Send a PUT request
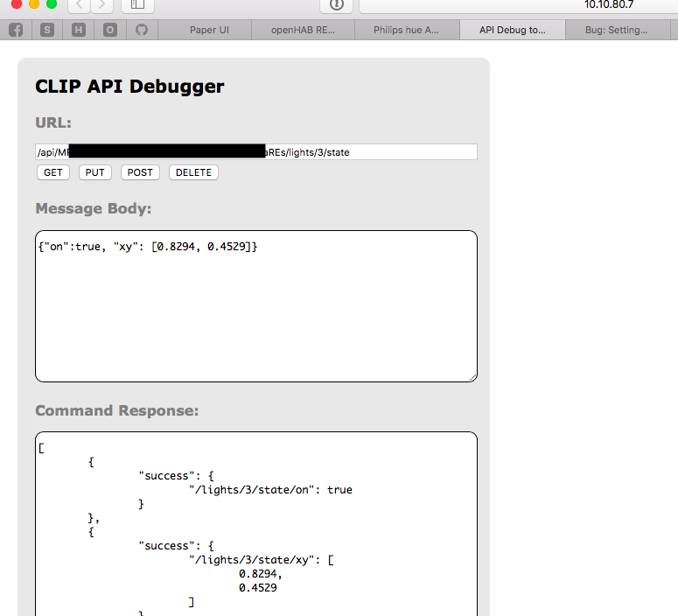The height and width of the screenshot is (616, 678). pos(95,172)
